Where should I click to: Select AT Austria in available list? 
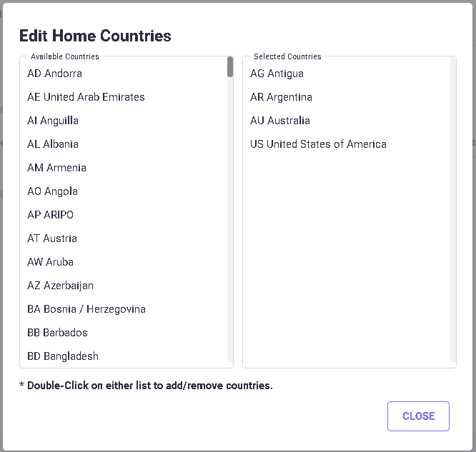[52, 238]
